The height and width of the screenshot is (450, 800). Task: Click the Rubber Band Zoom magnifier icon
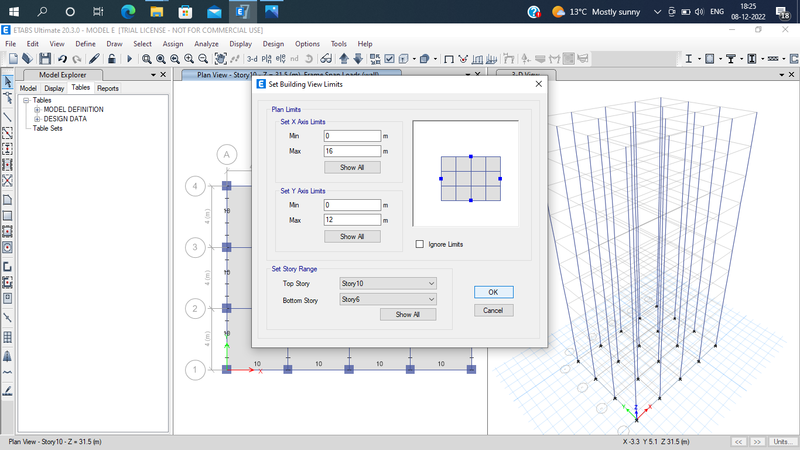point(146,59)
